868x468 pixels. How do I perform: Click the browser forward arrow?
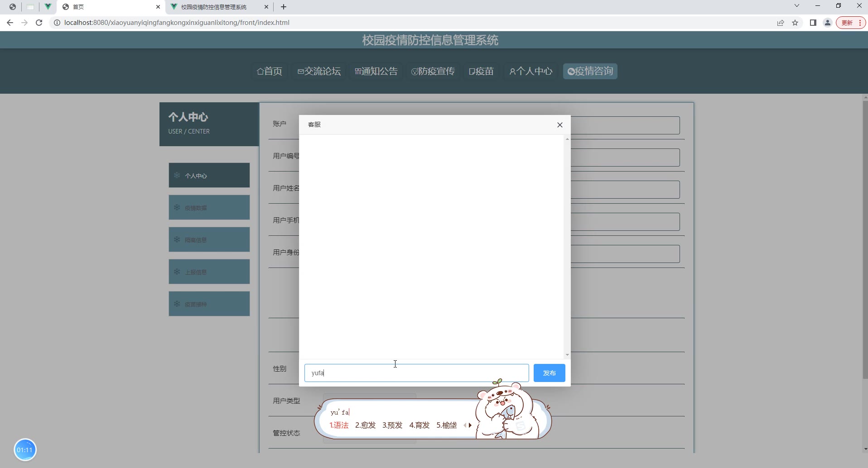pos(24,23)
